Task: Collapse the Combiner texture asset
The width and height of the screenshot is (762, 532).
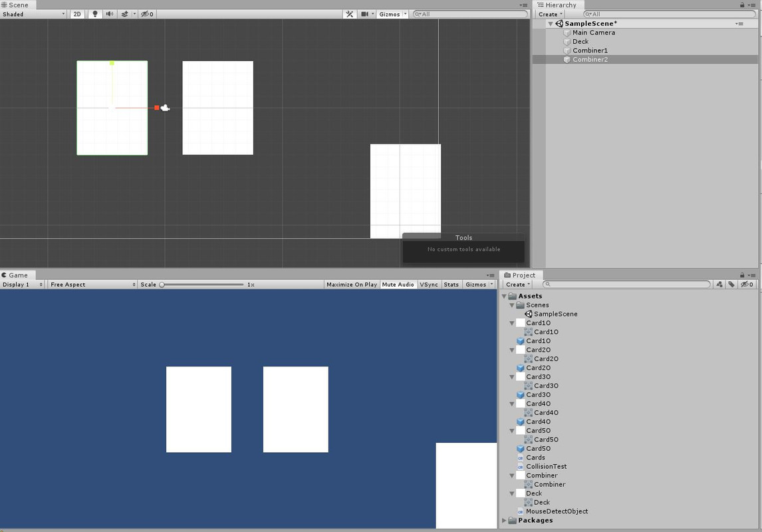Action: 512,475
